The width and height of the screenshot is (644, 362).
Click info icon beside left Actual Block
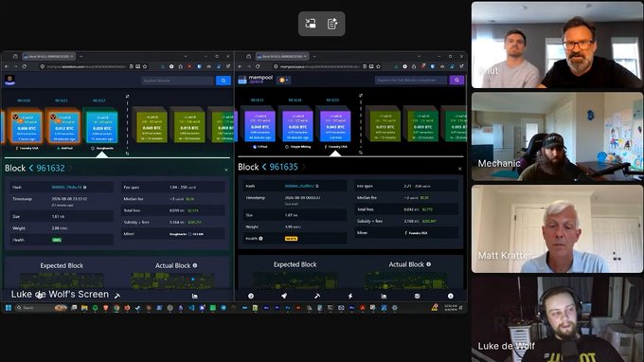coord(195,265)
